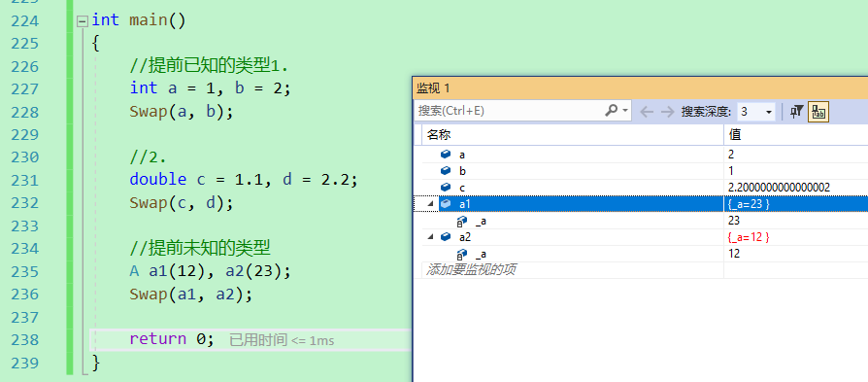Screen dimensions: 868x382
Task: Click the value 2 of variable a
Action: point(731,155)
